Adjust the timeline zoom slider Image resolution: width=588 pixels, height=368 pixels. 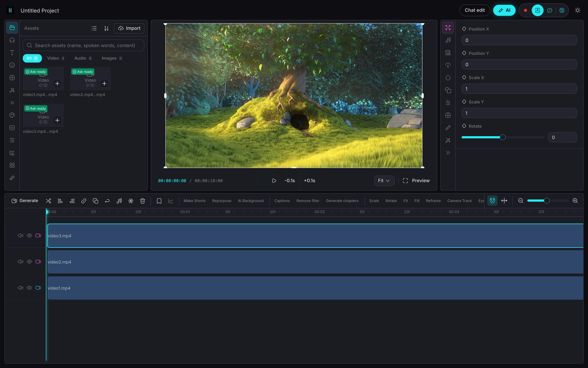[548, 201]
